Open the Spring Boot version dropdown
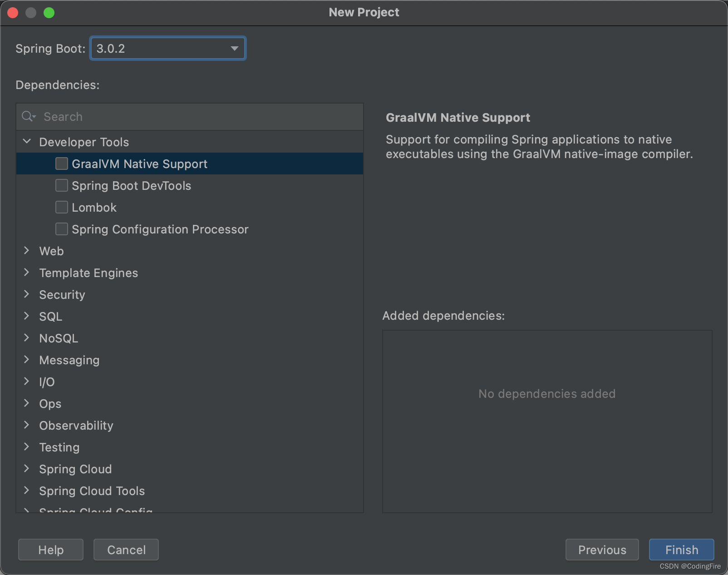 168,48
